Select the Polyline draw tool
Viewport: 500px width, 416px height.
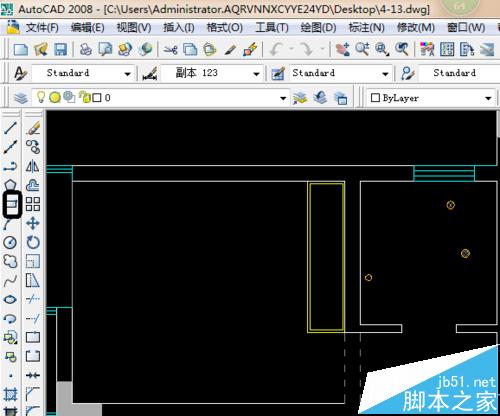pos(10,166)
